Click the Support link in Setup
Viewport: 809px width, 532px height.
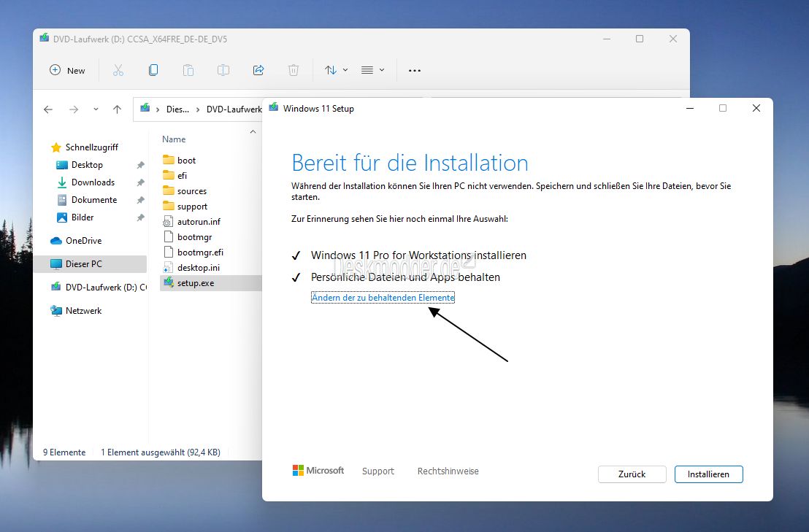377,471
